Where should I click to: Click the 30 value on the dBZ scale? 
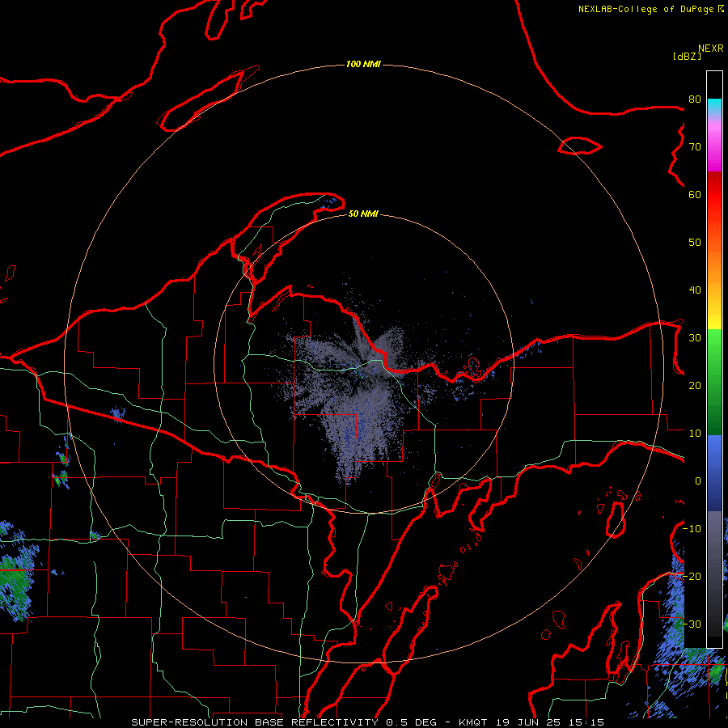pos(695,338)
